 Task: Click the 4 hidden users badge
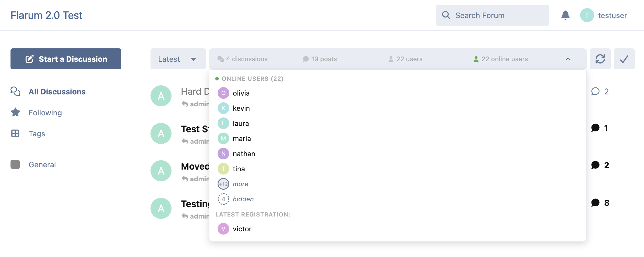(x=223, y=199)
